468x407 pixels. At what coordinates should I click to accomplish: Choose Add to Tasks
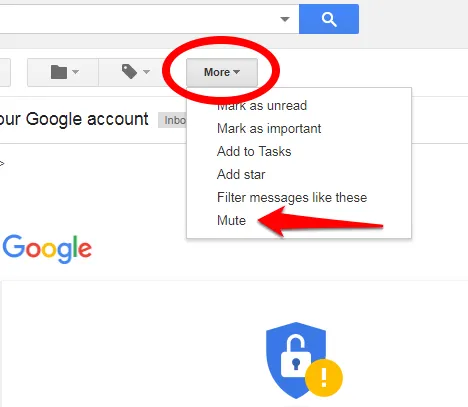(x=254, y=151)
